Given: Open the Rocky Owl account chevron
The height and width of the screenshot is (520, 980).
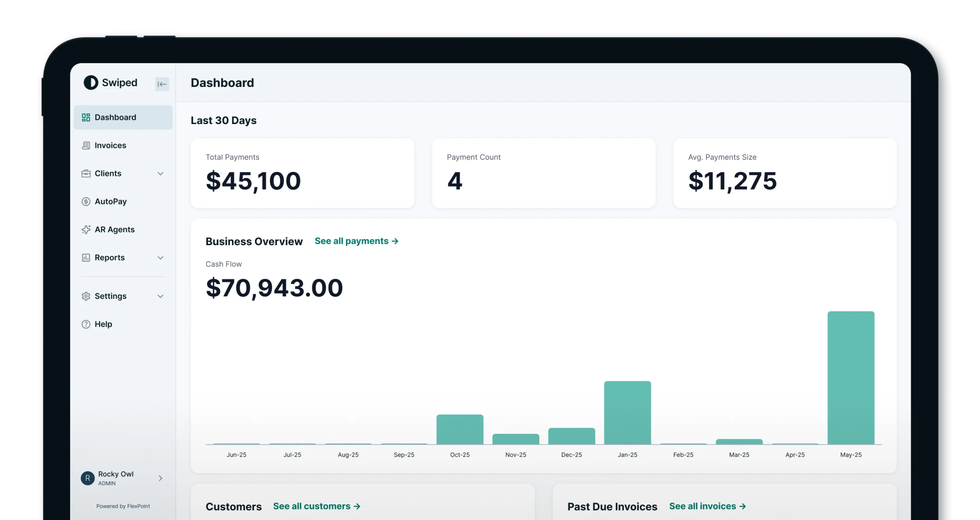Looking at the screenshot, I should [160, 478].
